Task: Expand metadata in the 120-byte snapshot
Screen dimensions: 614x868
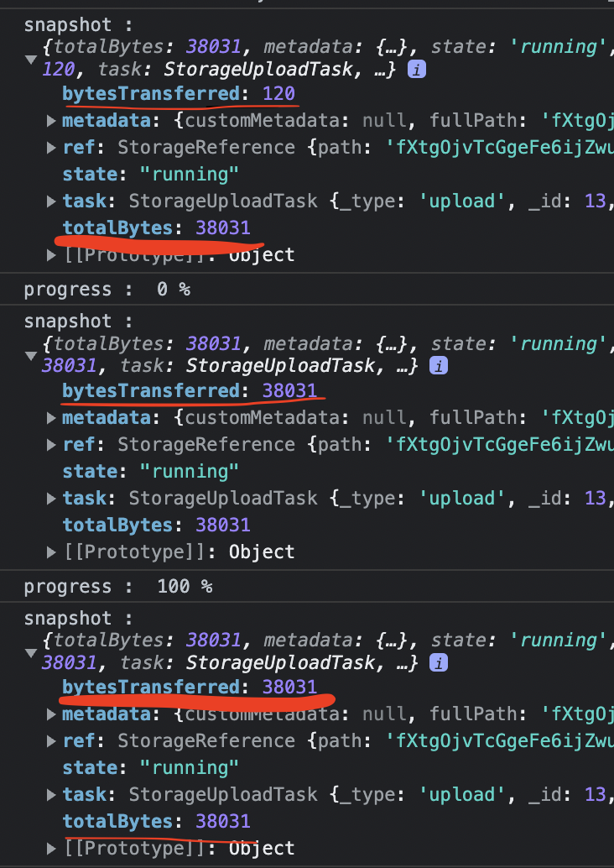Action: pos(51,121)
